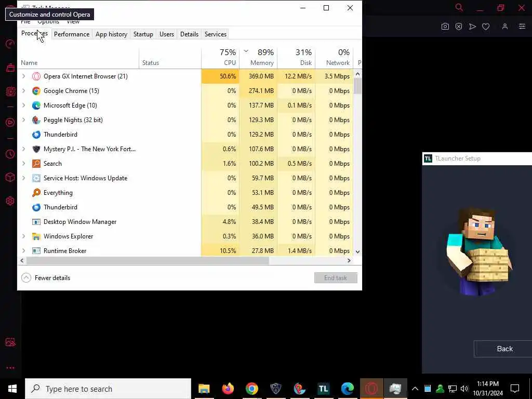Open the cube extensions icon in sidebar
The image size is (532, 399).
point(10,177)
